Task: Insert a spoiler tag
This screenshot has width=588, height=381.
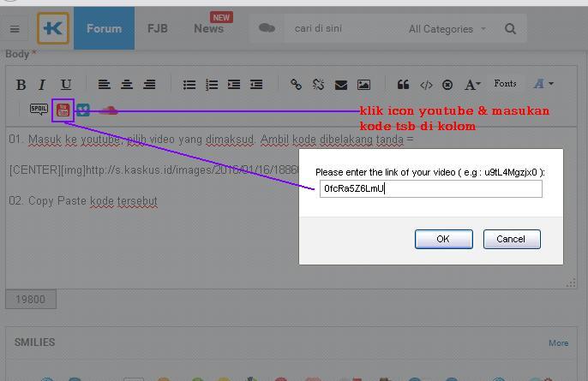Action: pyautogui.click(x=39, y=110)
